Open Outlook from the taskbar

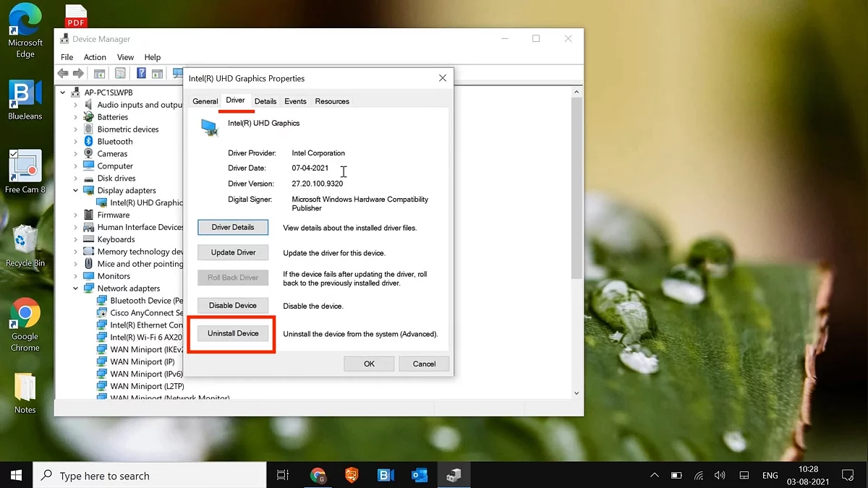tap(420, 475)
